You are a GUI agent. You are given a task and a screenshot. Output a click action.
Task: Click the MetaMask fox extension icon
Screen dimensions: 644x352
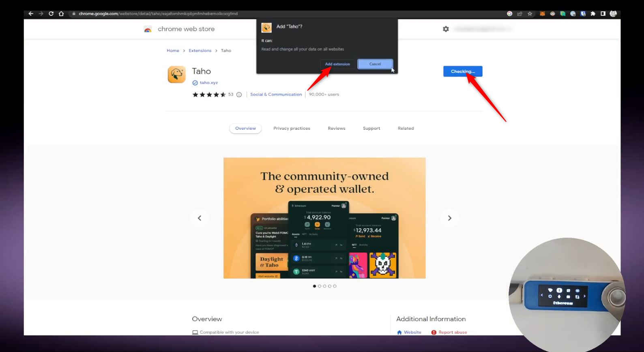542,14
